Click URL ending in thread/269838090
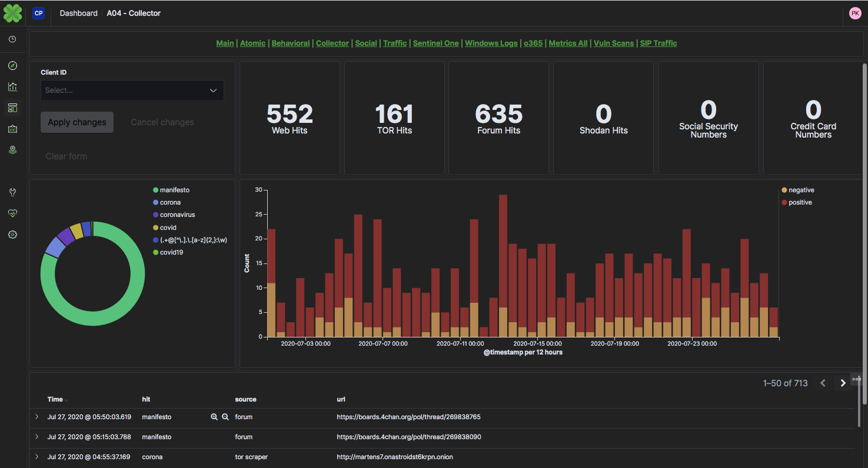The width and height of the screenshot is (868, 468). point(408,437)
